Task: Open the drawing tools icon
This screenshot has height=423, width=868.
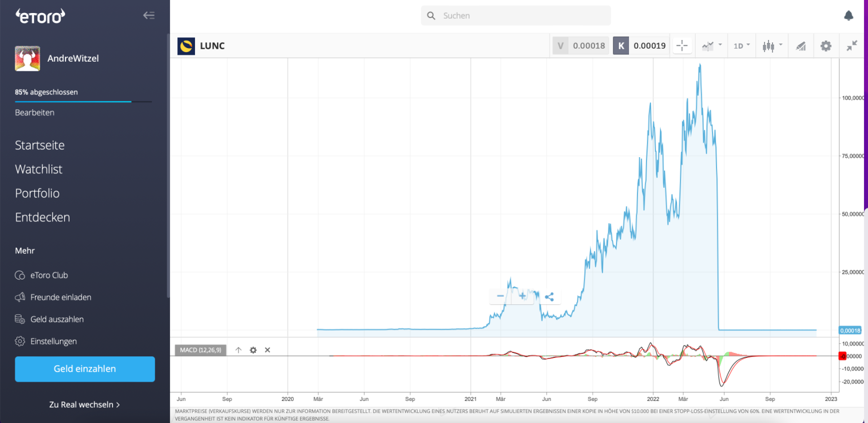Action: pyautogui.click(x=800, y=46)
